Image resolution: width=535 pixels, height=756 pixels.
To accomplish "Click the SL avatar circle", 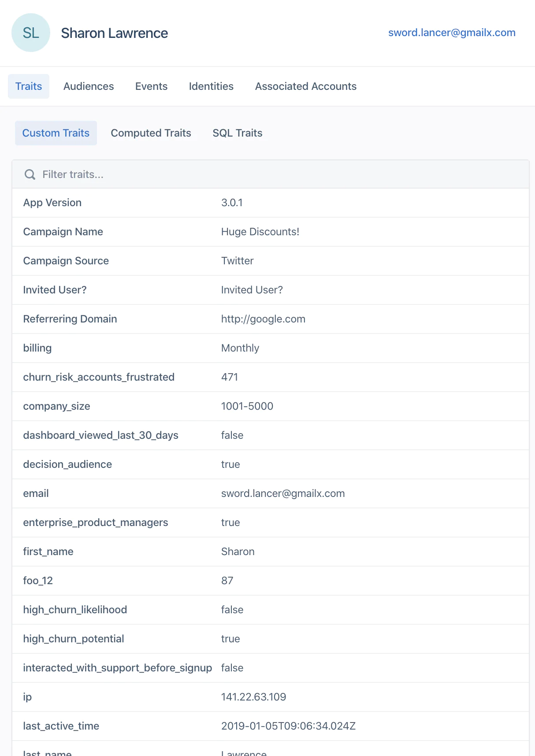I will [31, 33].
